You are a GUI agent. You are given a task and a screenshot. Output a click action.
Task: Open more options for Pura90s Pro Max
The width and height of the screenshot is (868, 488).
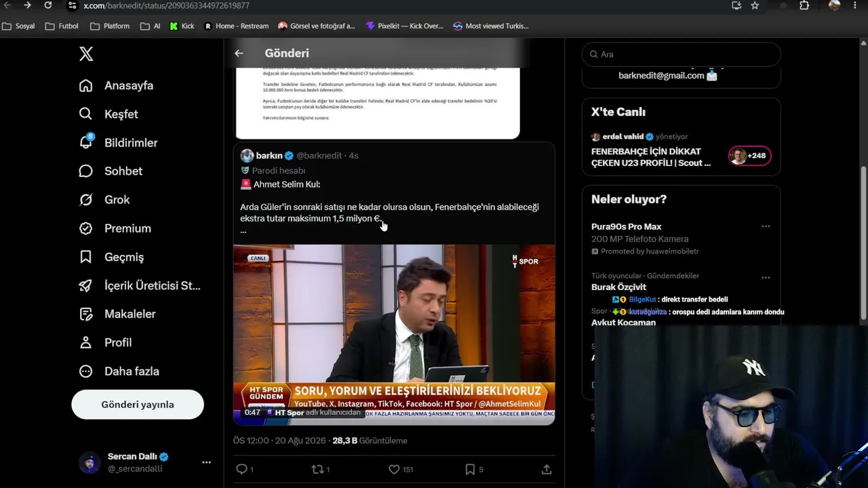pos(766,226)
